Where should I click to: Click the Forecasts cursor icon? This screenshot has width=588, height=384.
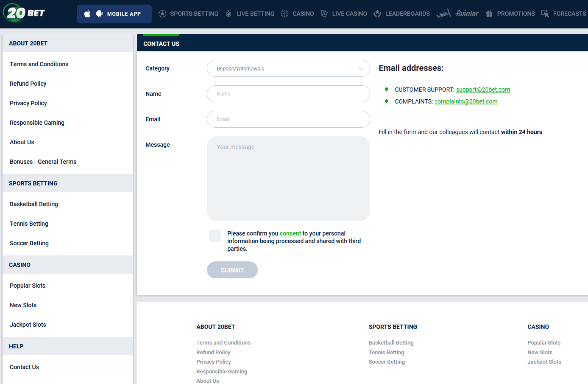coord(545,14)
